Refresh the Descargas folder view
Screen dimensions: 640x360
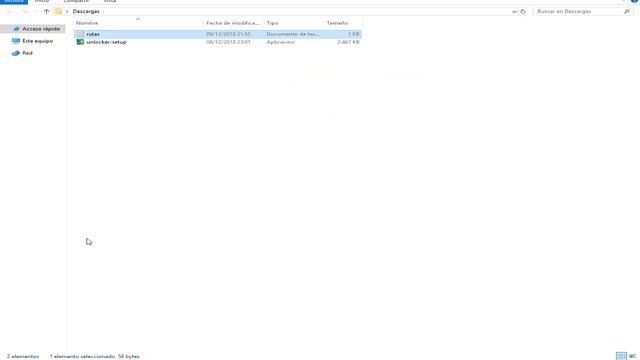[x=523, y=11]
